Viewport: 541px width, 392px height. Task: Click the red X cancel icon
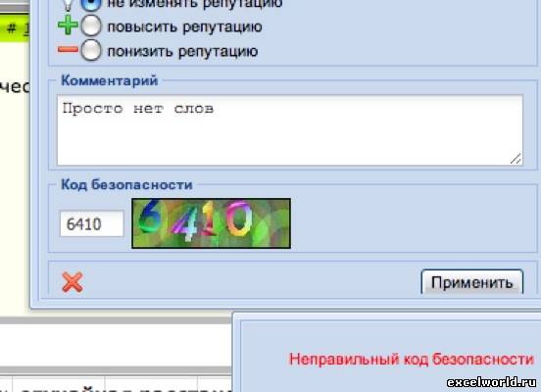tap(73, 282)
